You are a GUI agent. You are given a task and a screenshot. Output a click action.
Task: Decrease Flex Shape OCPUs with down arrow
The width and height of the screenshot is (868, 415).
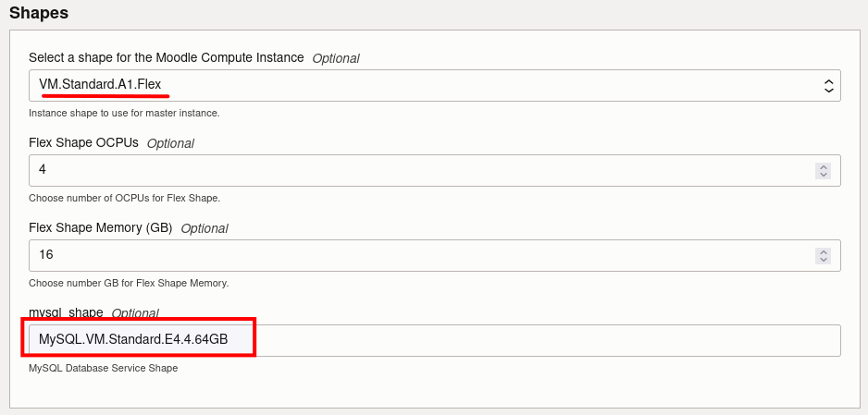click(x=823, y=175)
